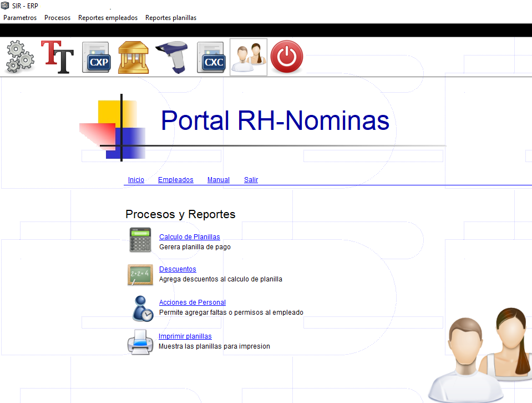Open the gears settings module icon
The width and height of the screenshot is (532, 403).
pos(21,57)
